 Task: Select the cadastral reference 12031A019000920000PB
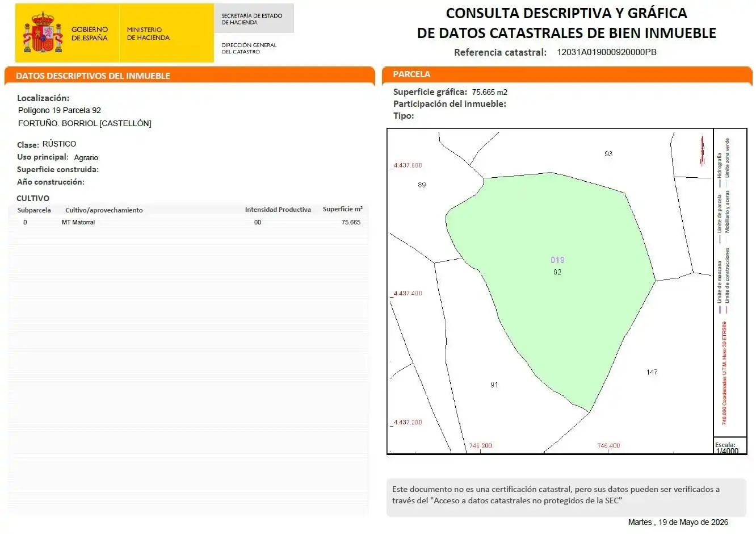click(x=607, y=52)
